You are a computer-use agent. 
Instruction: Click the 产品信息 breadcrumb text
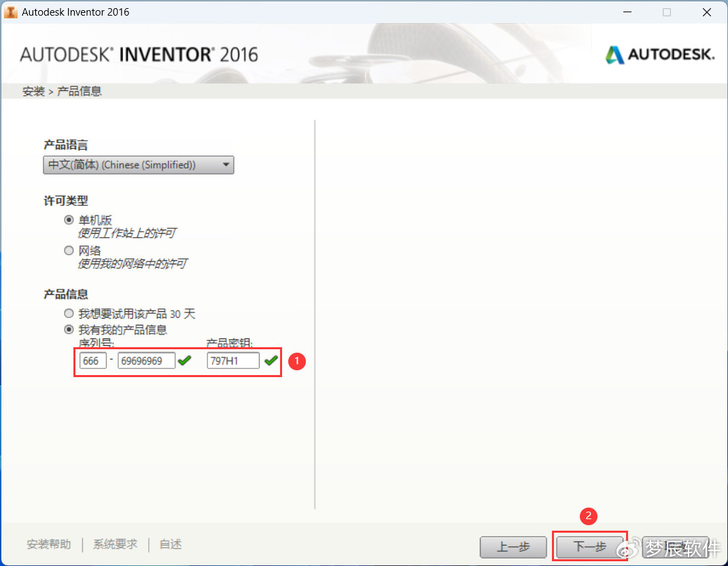tap(79, 92)
